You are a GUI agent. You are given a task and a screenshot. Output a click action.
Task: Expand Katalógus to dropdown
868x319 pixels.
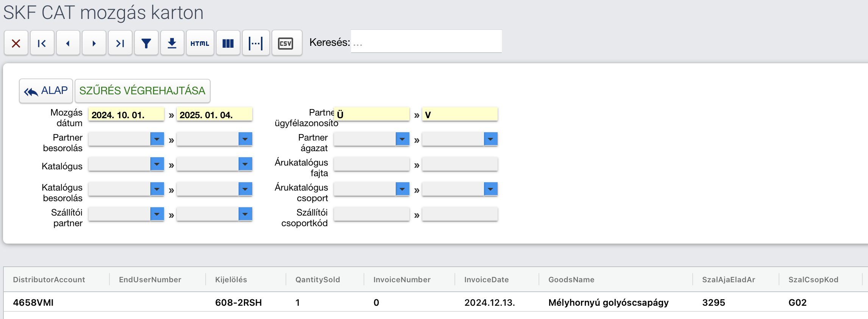pos(245,164)
